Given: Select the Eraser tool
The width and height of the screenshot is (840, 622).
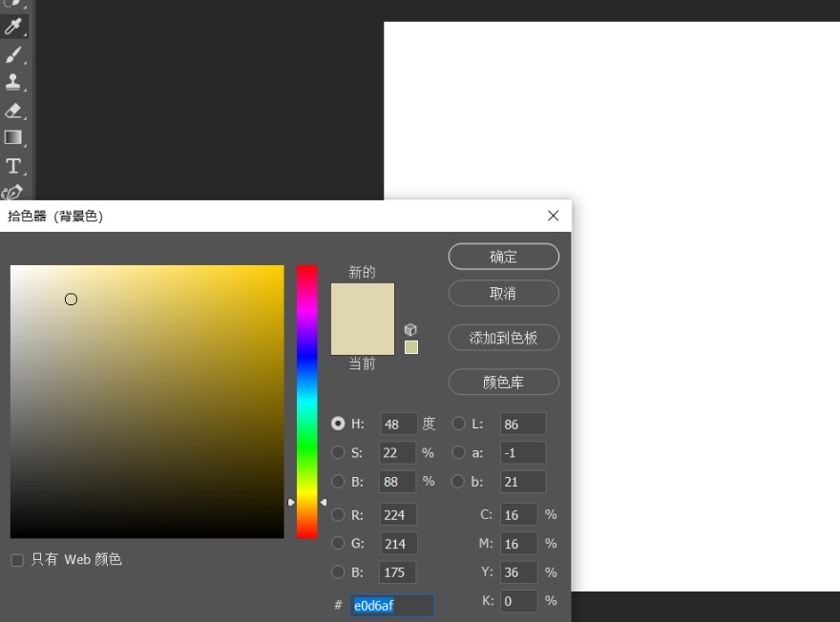Looking at the screenshot, I should tap(14, 110).
